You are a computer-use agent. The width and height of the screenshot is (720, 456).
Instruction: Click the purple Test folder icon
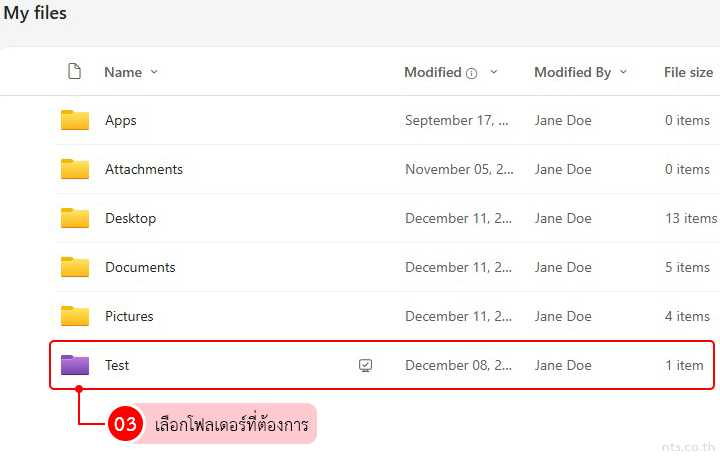(75, 365)
